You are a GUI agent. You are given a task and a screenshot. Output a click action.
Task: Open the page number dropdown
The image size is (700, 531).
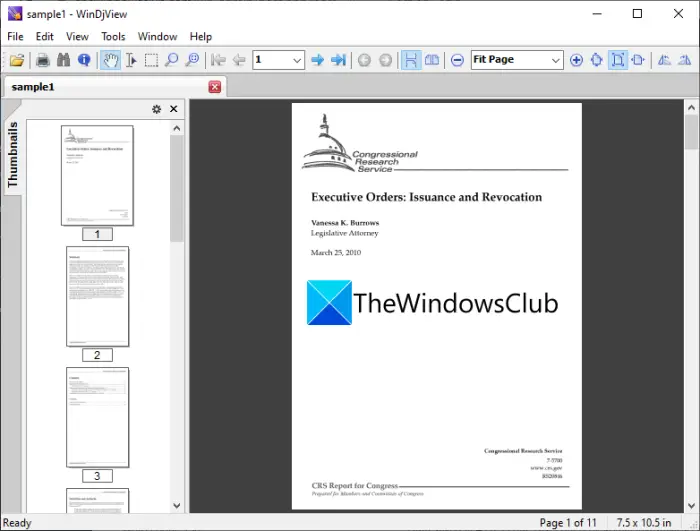pyautogui.click(x=297, y=60)
